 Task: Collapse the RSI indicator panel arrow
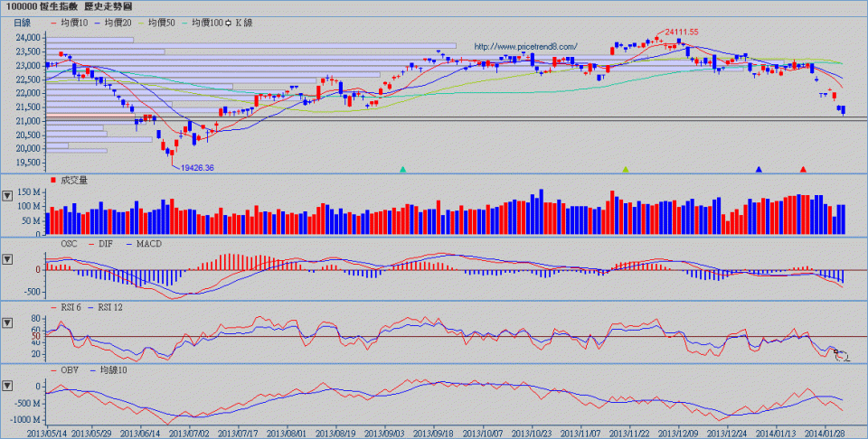[x=8, y=322]
